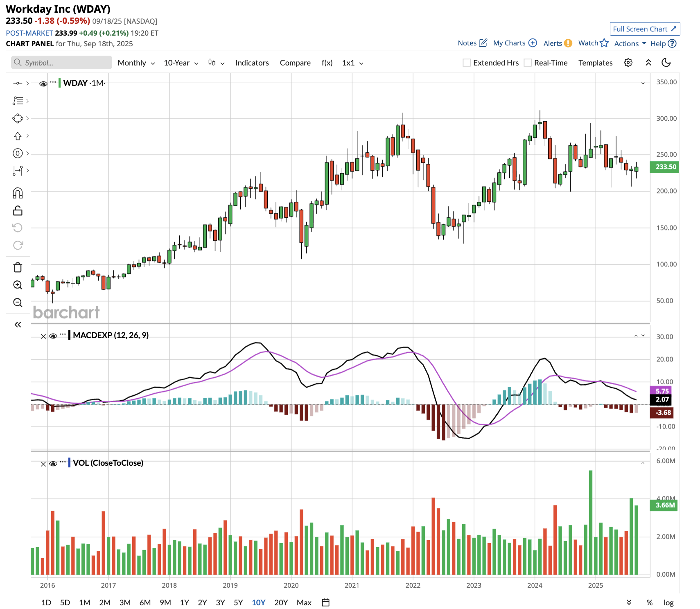
Task: Open the calendar date range picker
Action: pos(326,602)
